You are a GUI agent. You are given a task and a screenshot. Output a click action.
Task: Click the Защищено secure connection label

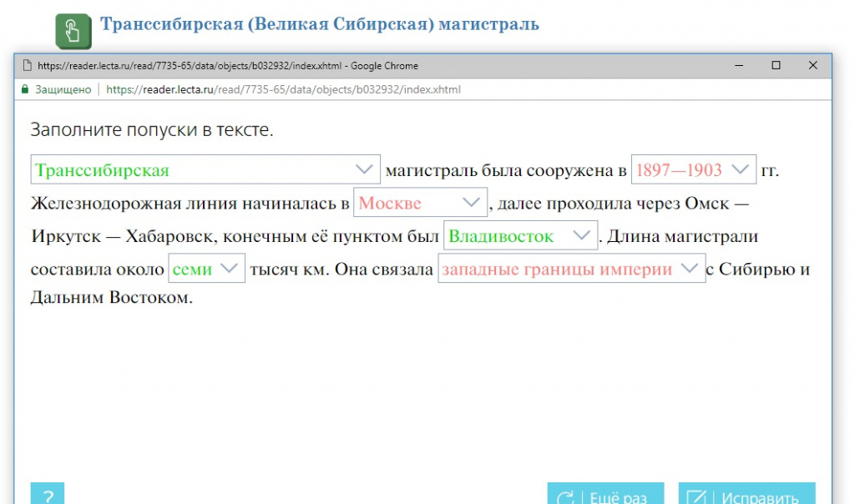click(x=63, y=89)
